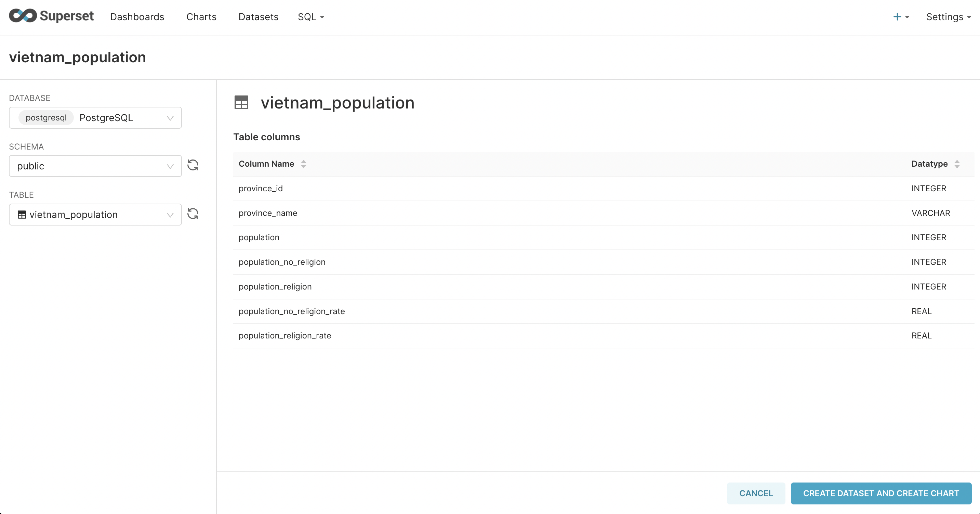Open the Datasets page

(x=258, y=17)
